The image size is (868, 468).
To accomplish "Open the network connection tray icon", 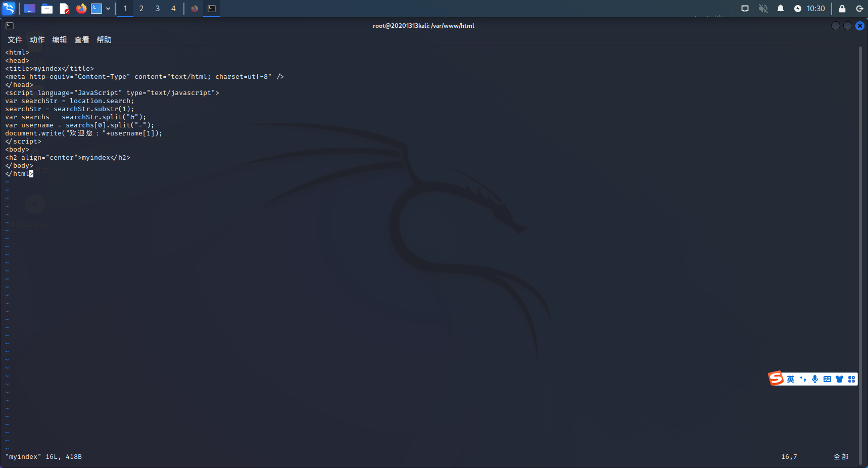I will (745, 9).
